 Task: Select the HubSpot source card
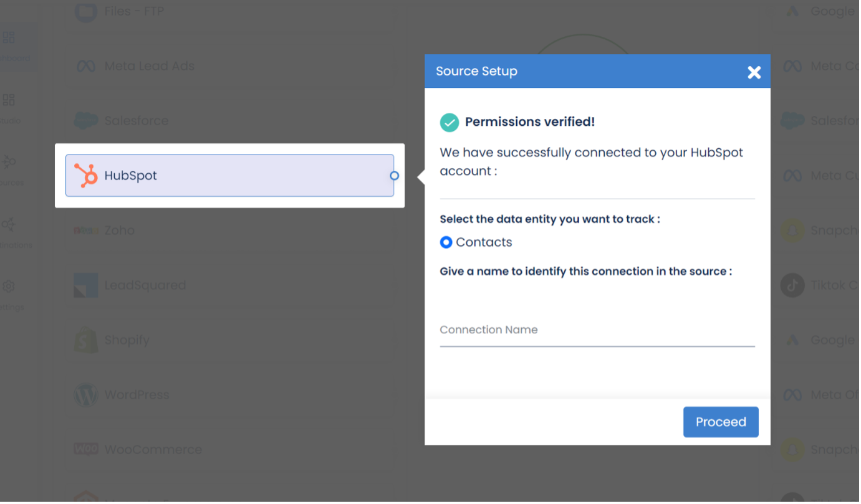pyautogui.click(x=230, y=176)
